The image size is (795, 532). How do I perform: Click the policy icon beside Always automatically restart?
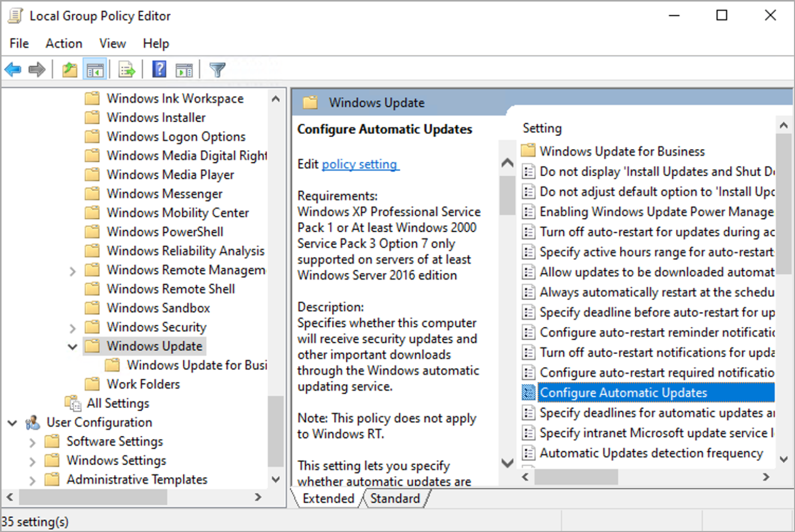click(x=529, y=292)
